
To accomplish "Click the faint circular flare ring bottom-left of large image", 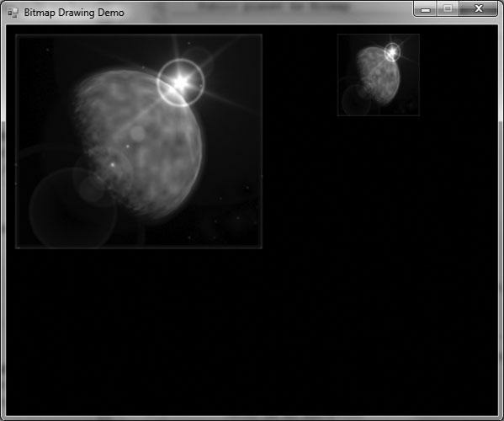I will [73, 208].
